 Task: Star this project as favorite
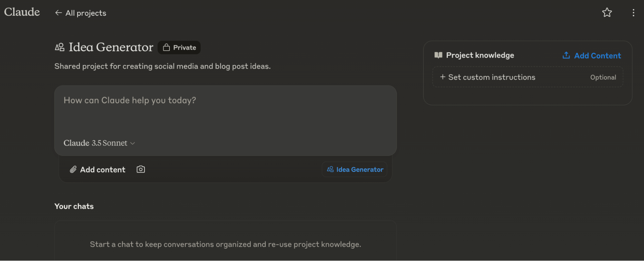[x=607, y=13]
